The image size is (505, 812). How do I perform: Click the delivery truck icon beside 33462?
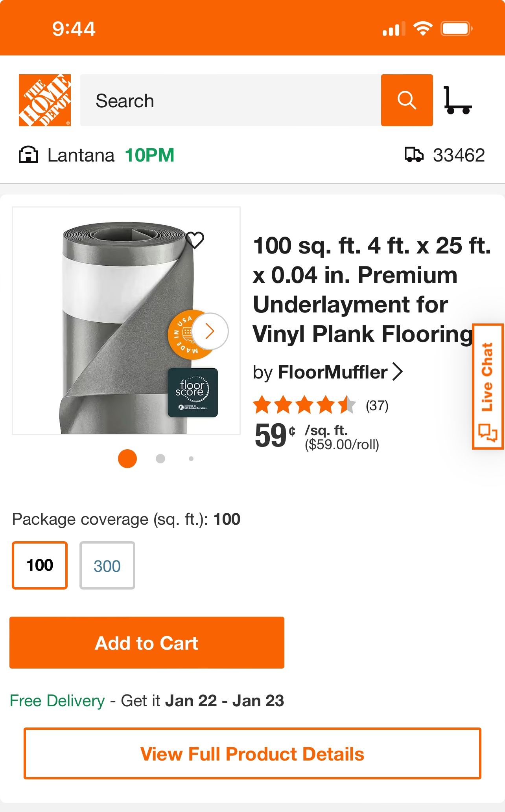pos(414,155)
